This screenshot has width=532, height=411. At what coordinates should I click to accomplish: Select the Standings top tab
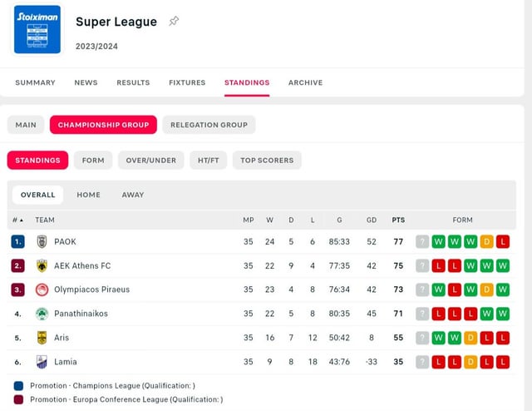click(247, 82)
